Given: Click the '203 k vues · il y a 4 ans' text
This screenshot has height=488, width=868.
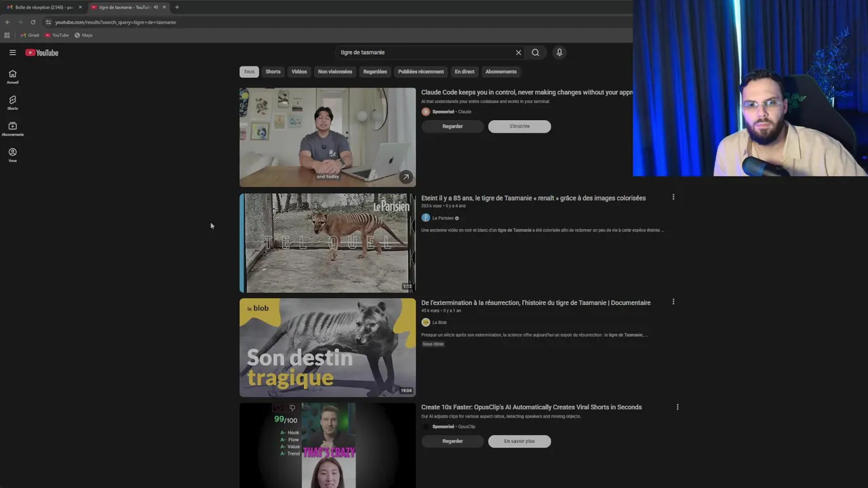Looking at the screenshot, I should pyautogui.click(x=443, y=206).
